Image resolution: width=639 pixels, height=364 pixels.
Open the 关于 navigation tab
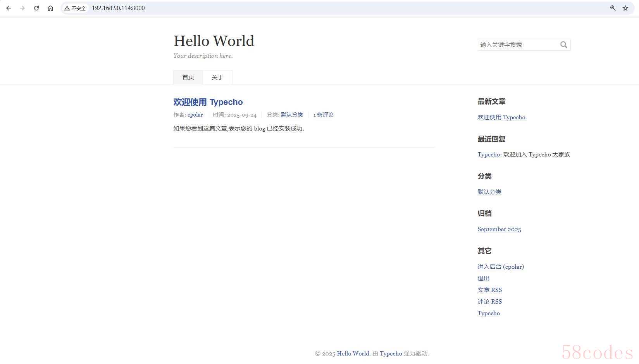tap(217, 77)
